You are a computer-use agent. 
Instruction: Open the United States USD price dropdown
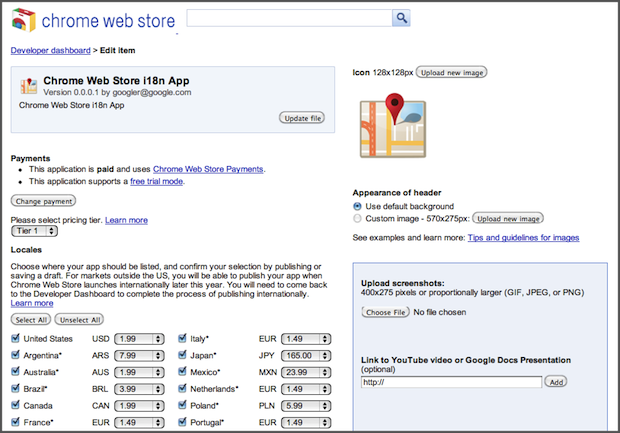(139, 339)
